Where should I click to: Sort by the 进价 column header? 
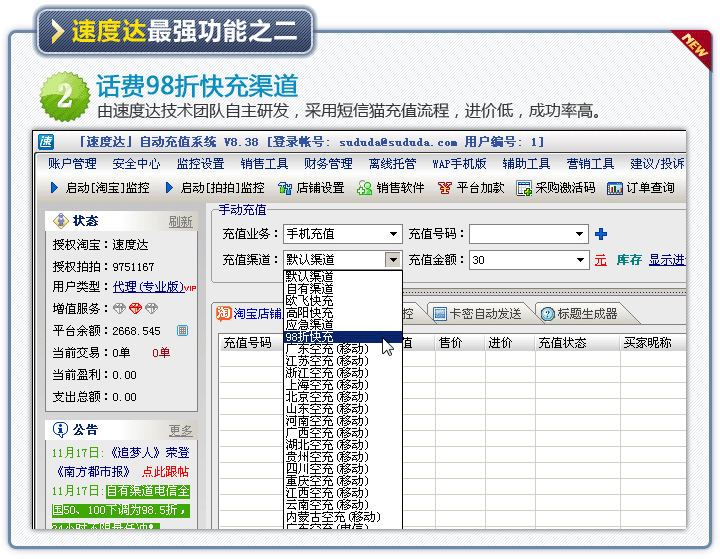point(510,343)
